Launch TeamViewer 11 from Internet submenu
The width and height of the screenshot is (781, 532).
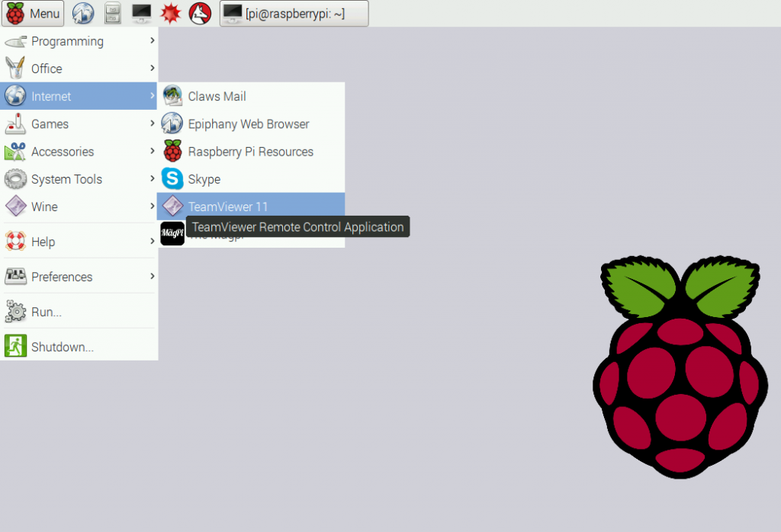pos(251,207)
